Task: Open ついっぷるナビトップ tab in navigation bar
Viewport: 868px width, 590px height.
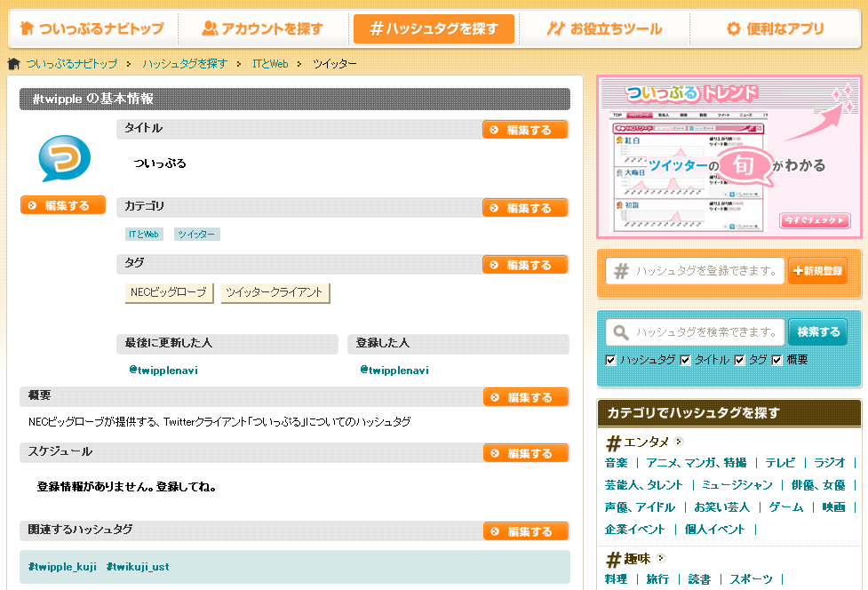Action: point(92,28)
